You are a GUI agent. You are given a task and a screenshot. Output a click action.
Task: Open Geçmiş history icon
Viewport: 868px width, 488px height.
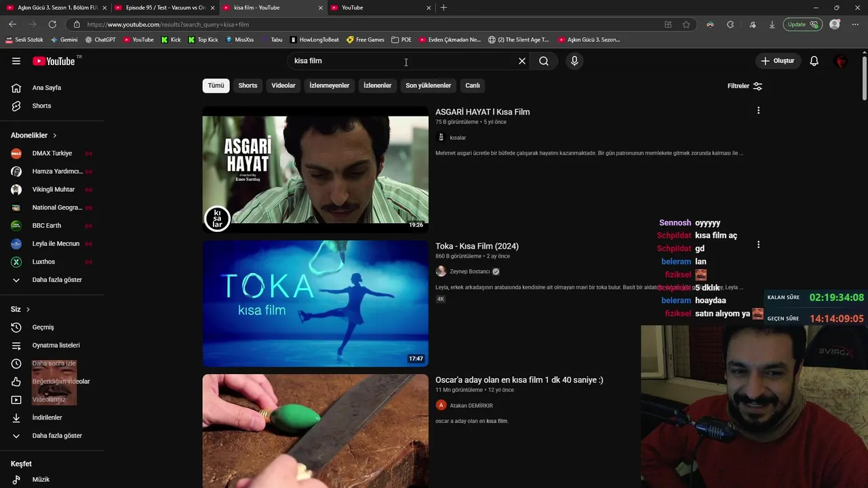pyautogui.click(x=16, y=327)
